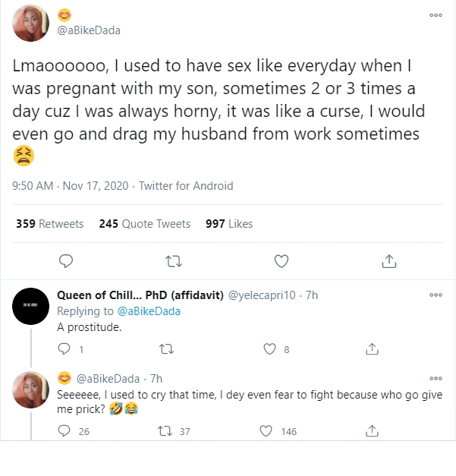
Task: Reply to Queen of Chill's comment
Action: point(64,349)
